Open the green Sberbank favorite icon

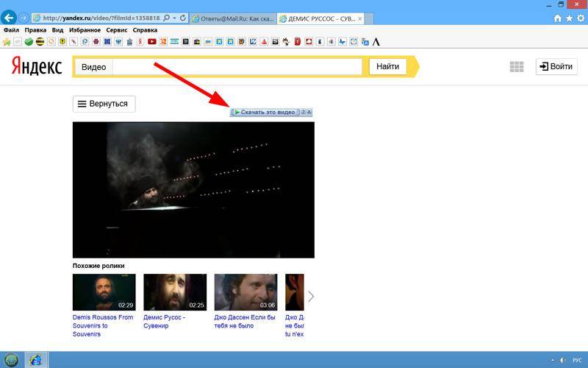[29, 42]
